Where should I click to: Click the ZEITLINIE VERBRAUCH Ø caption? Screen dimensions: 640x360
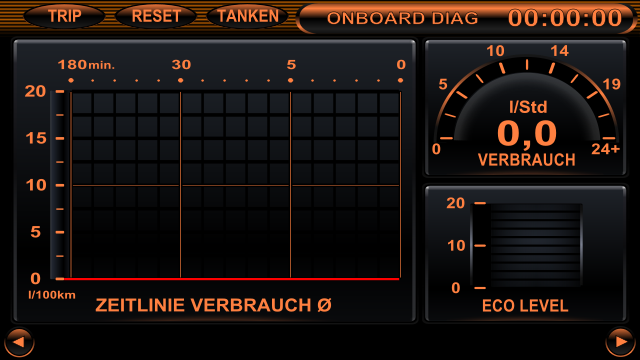(x=213, y=305)
